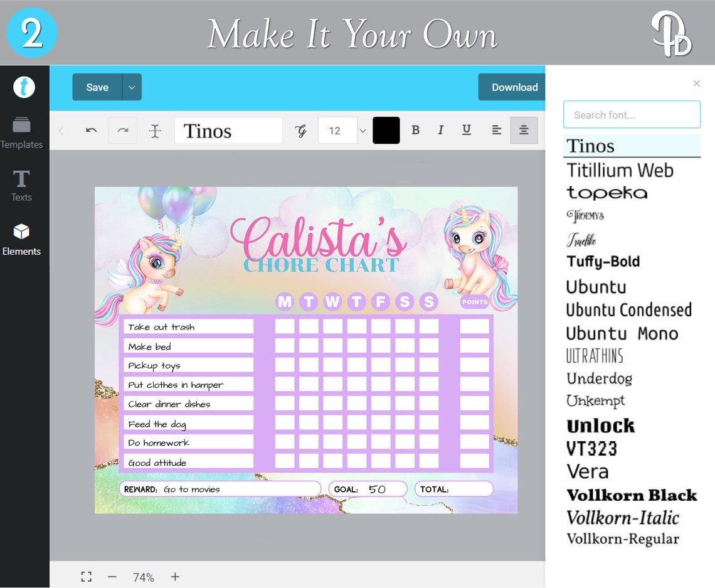Select the text cursor tool icon
The height and width of the screenshot is (588, 715).
click(155, 130)
